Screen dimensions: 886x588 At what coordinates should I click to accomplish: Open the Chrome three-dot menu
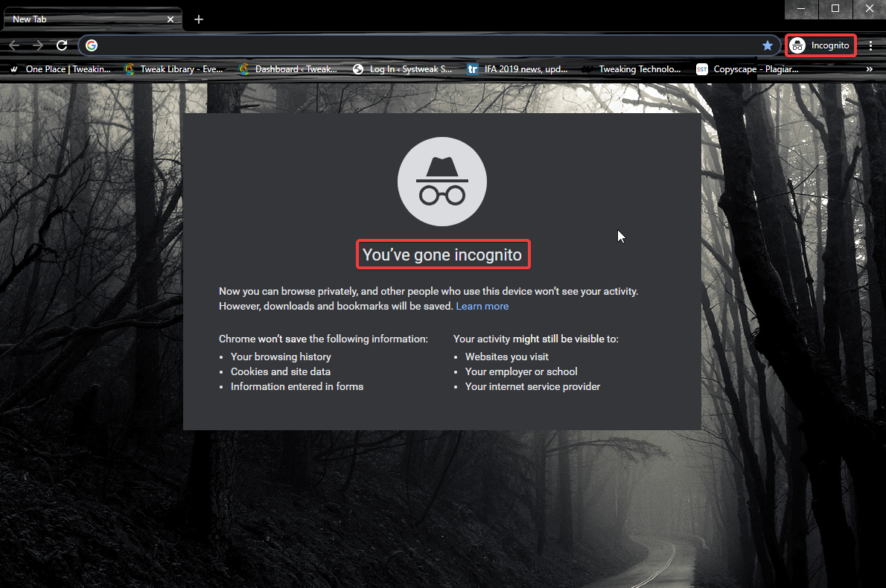point(871,45)
